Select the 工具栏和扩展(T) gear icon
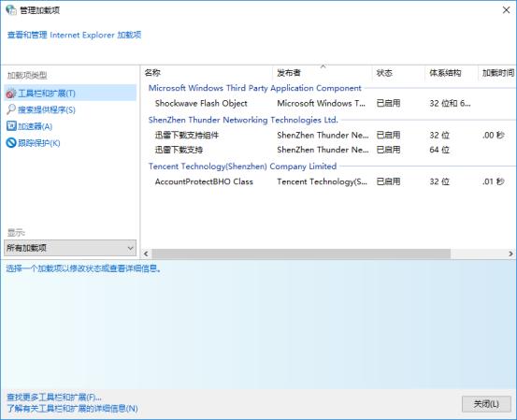 tap(11, 94)
